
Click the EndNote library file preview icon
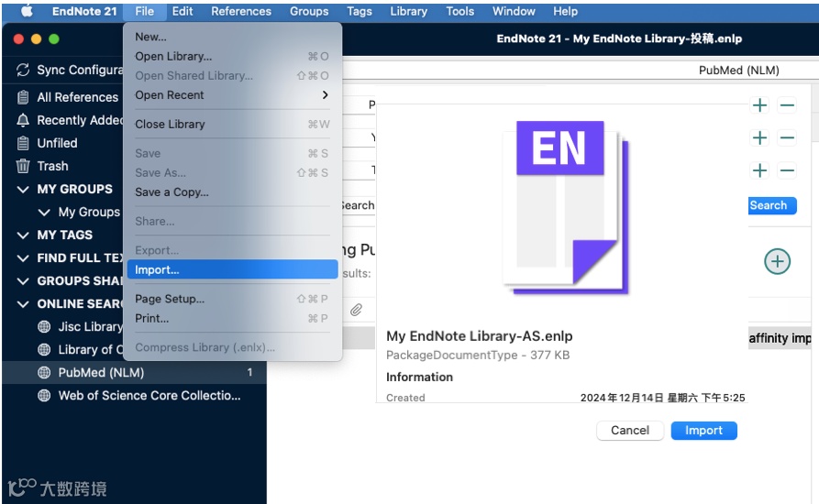click(566, 208)
